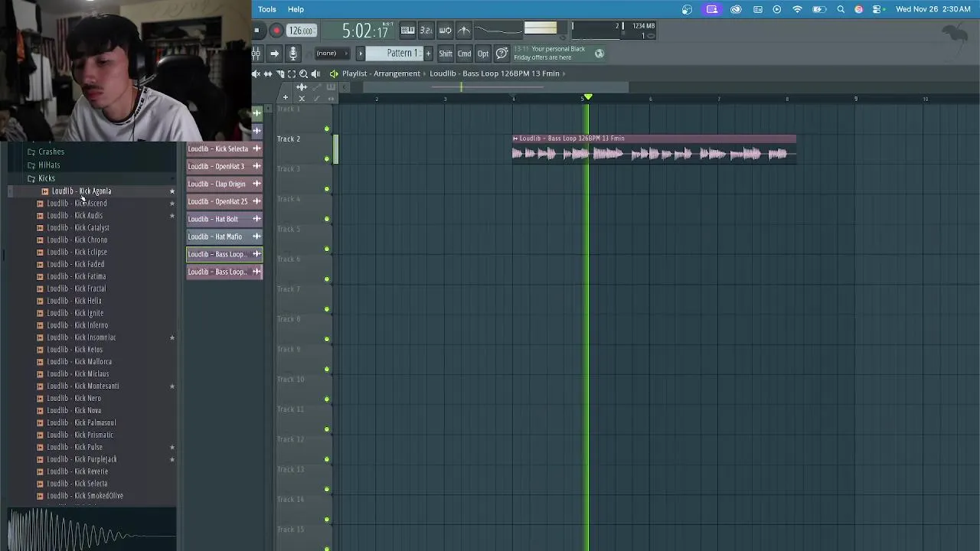Screen dimensions: 980x551
Task: Click the Cmd modifier button
Action: point(464,54)
